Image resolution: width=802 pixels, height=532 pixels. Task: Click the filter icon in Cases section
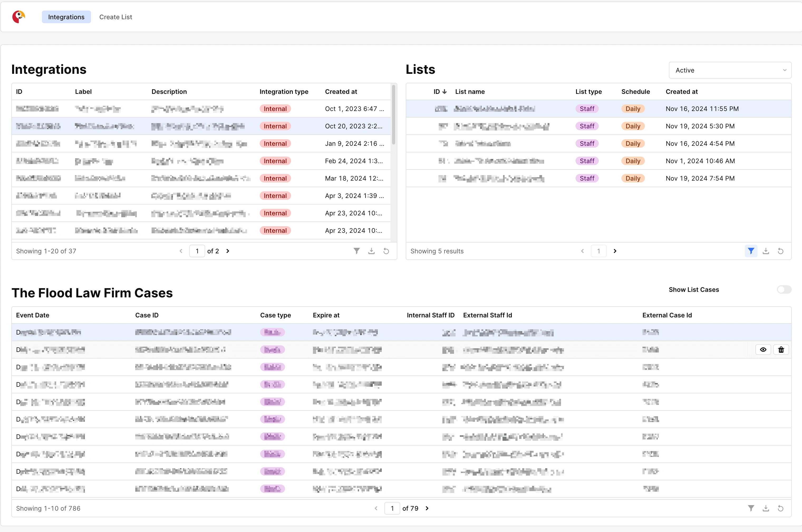click(x=751, y=509)
